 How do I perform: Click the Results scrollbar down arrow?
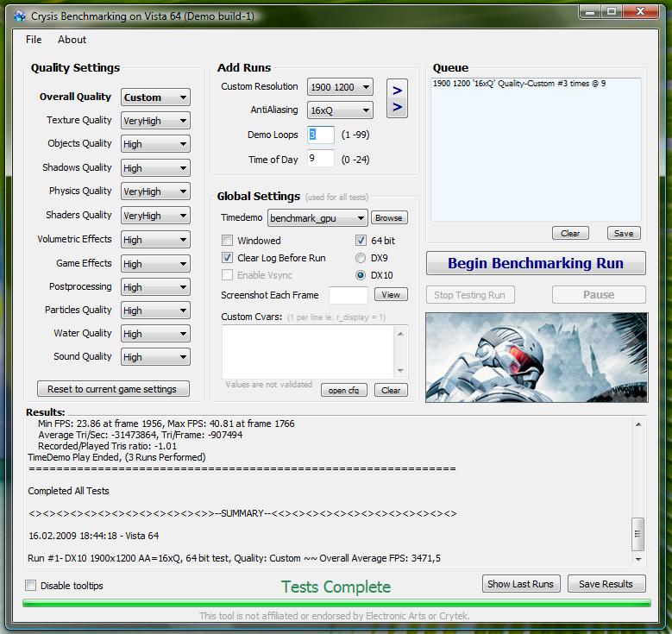pos(638,559)
